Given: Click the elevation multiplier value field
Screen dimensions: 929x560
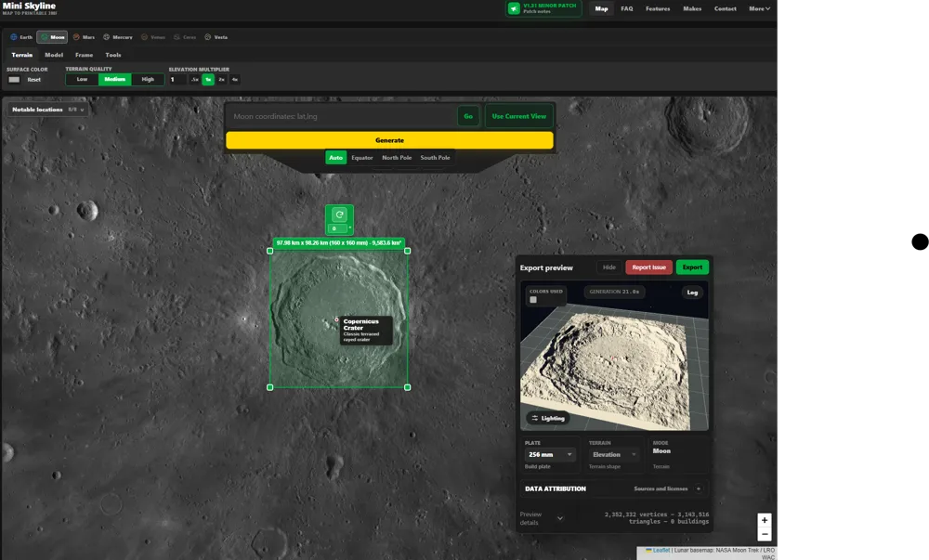Looking at the screenshot, I should click(x=177, y=79).
